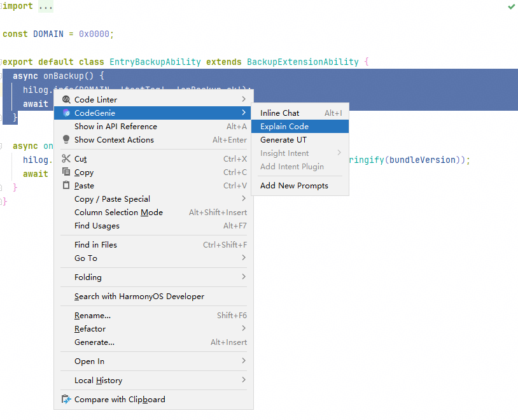Toggle Column Selection Mode
This screenshot has width=518, height=420.
[118, 213]
